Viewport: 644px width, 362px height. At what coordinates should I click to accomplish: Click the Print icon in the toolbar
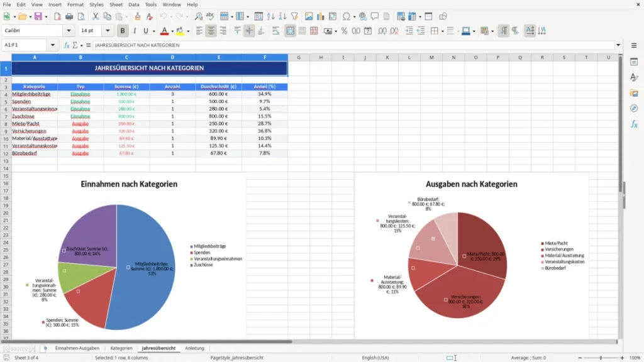pos(69,16)
